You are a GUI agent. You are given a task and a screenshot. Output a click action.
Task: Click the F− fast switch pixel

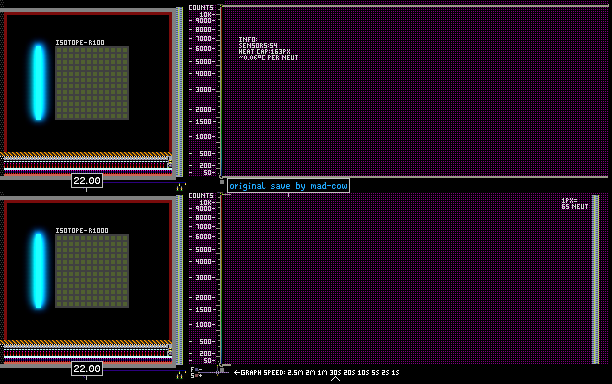coord(197,369)
